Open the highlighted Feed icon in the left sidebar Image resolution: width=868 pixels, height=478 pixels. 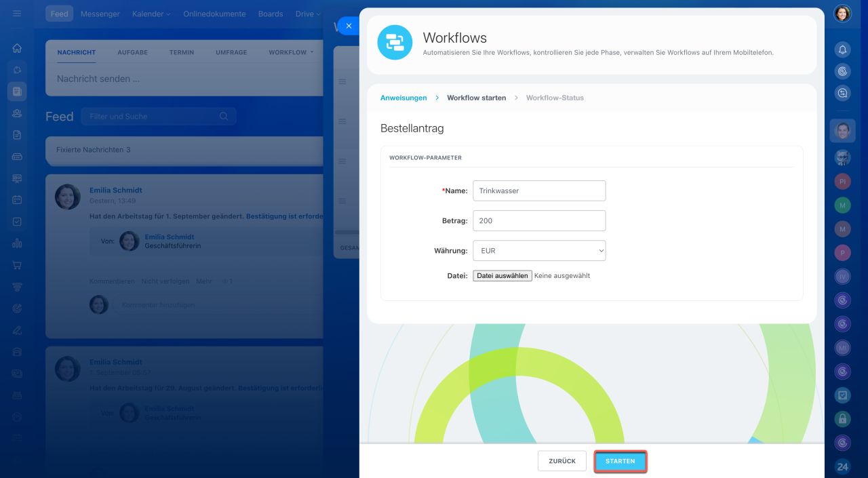click(x=17, y=92)
